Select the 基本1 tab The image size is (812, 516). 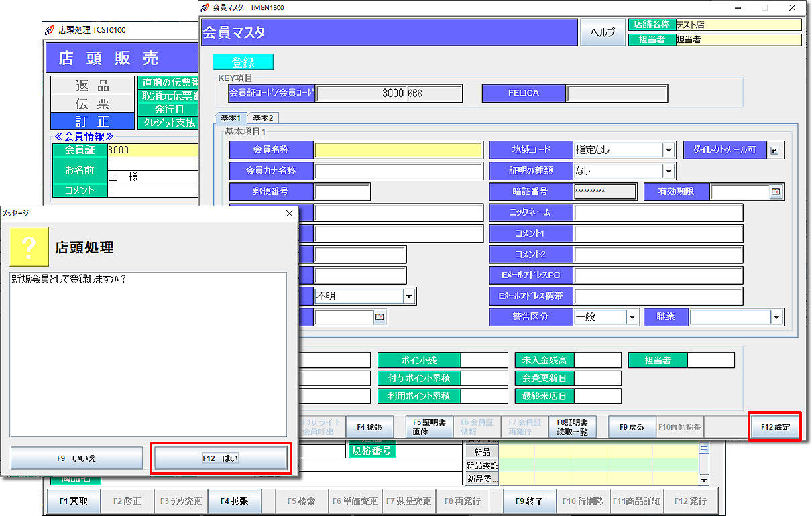[x=231, y=118]
